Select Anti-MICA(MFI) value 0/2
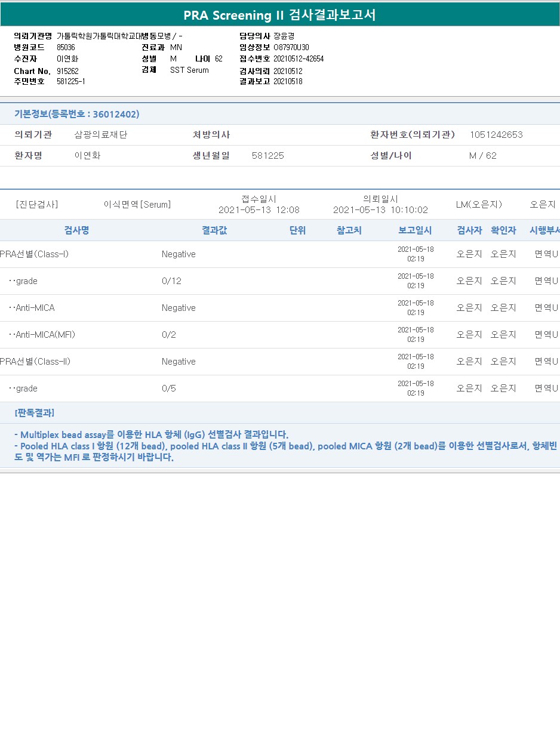 (169, 335)
